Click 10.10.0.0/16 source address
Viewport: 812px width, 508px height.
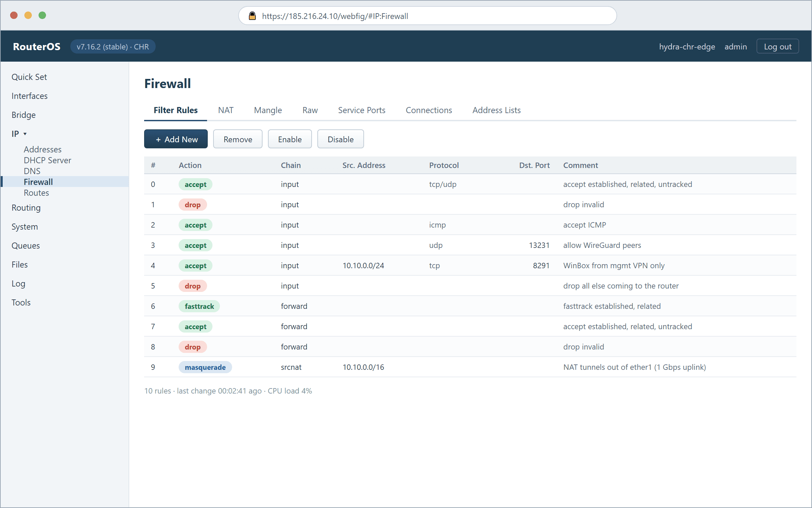363,367
